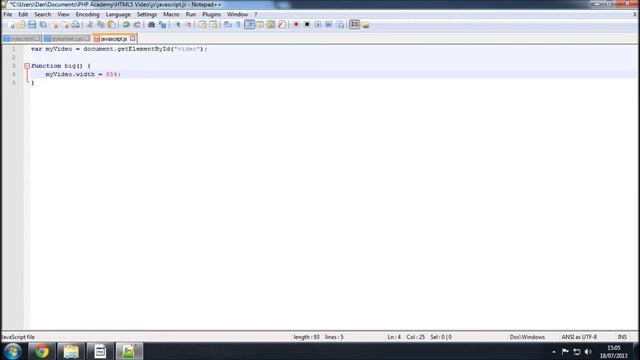
Task: Click Run Macro Multiple Times icon
Action: click(x=329, y=25)
